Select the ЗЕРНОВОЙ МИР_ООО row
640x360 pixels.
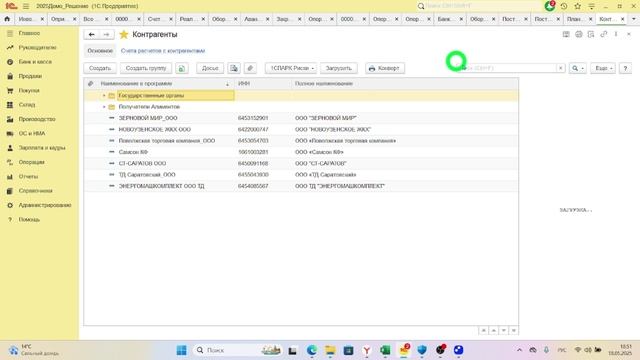click(x=301, y=118)
